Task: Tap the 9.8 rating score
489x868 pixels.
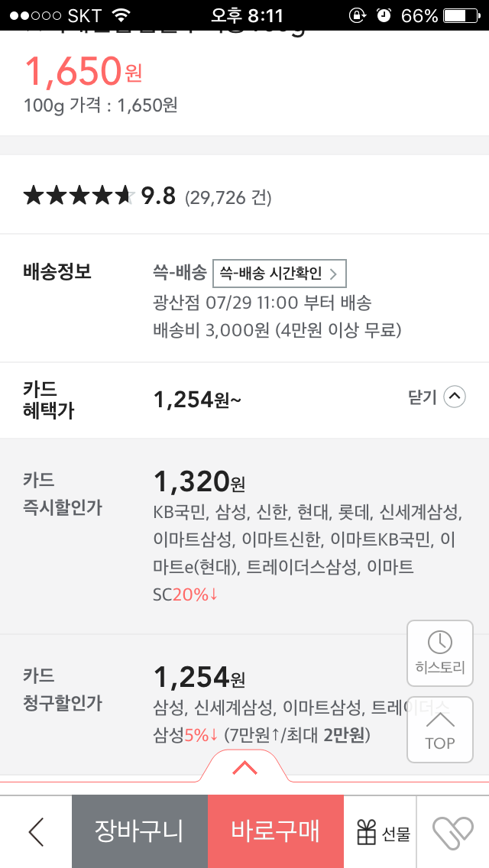Action: click(158, 196)
